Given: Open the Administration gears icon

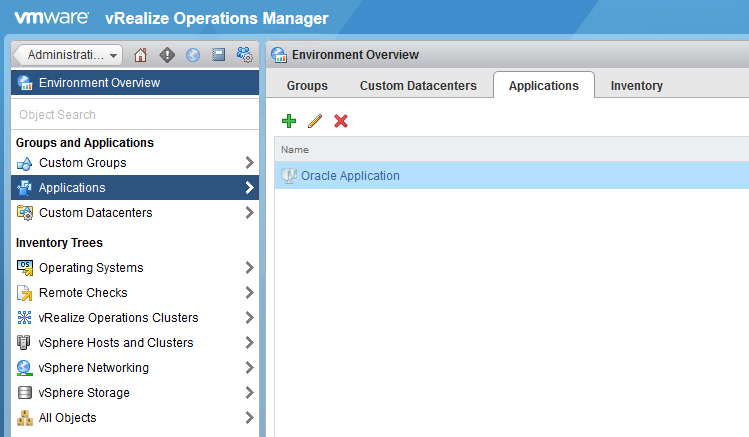Looking at the screenshot, I should pos(245,55).
